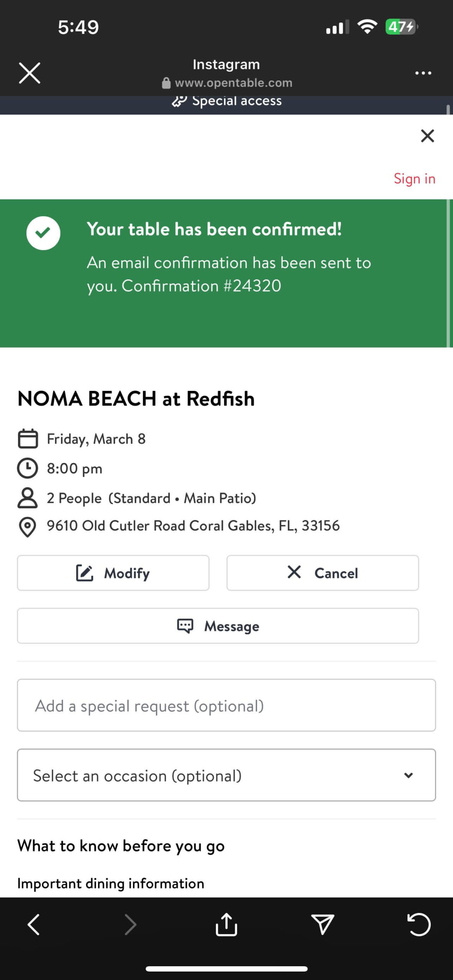Tap the map pin location icon

click(x=28, y=527)
